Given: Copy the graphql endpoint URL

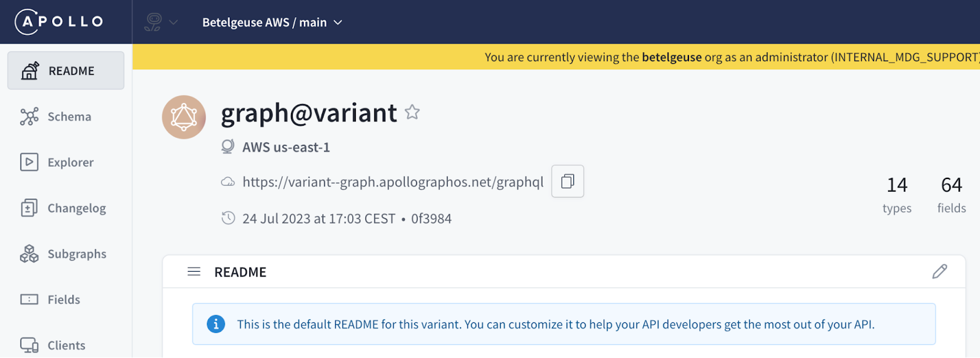Looking at the screenshot, I should [568, 181].
